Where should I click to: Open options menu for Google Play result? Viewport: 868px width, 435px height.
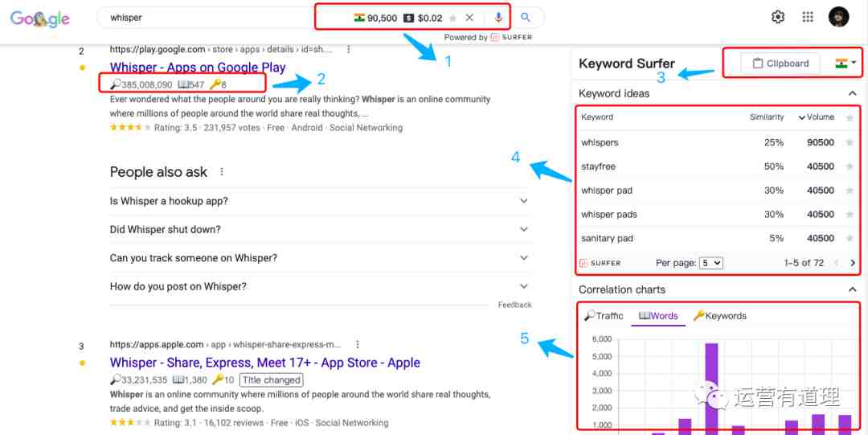click(x=348, y=49)
